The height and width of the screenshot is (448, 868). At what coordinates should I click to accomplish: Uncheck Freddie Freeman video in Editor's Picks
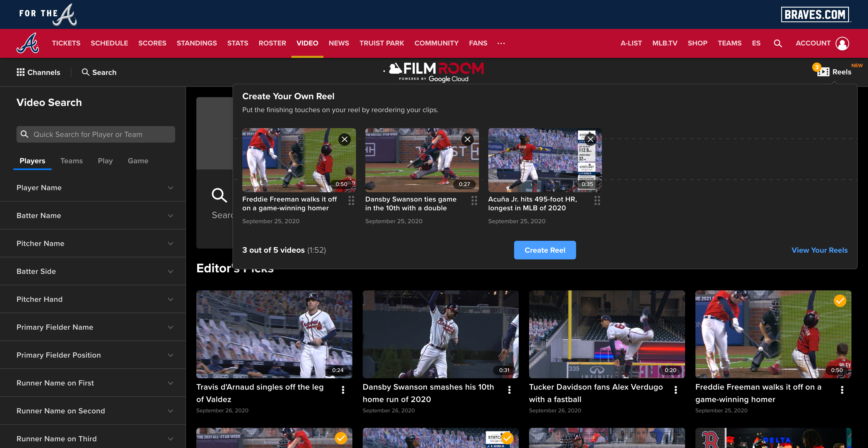(840, 301)
